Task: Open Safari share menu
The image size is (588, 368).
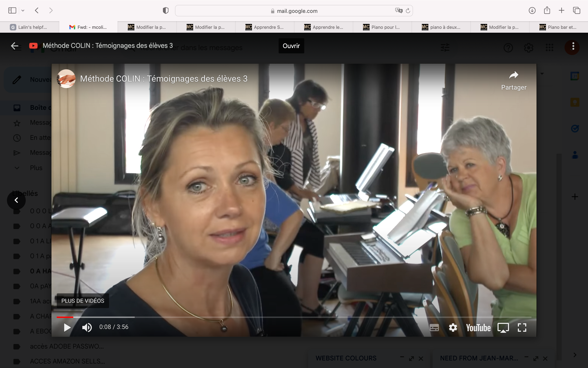Action: pyautogui.click(x=547, y=10)
